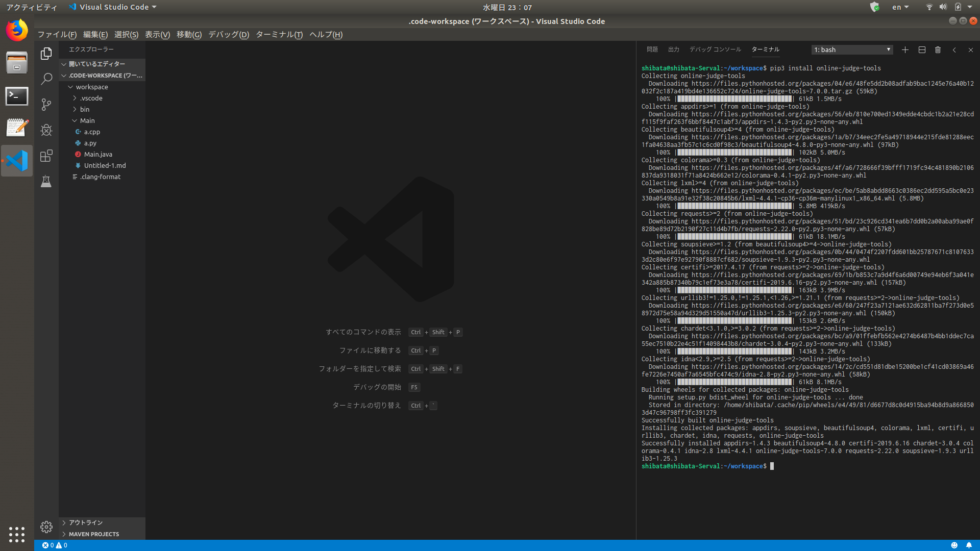Create a new terminal with plus icon

point(905,50)
